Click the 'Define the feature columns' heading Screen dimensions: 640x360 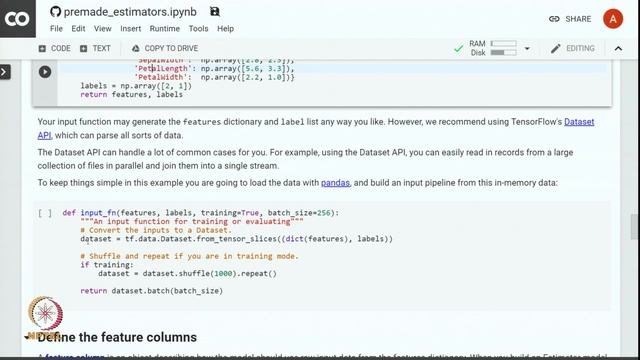click(x=117, y=337)
